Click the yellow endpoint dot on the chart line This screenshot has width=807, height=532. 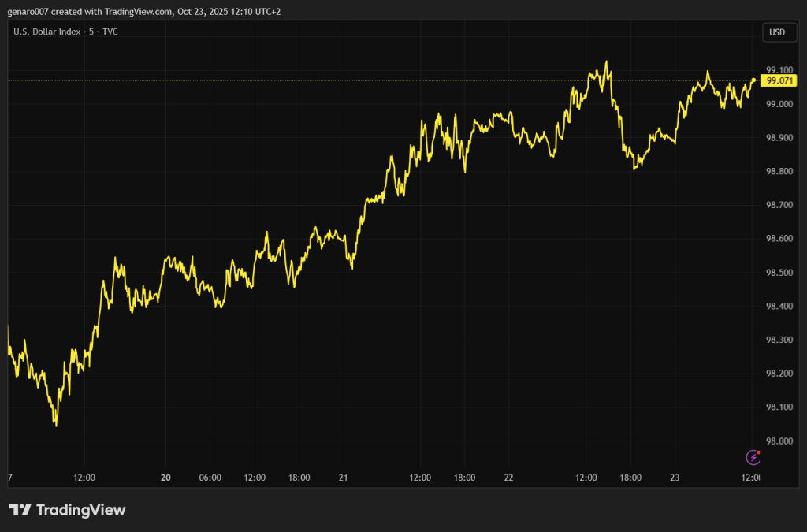click(754, 80)
